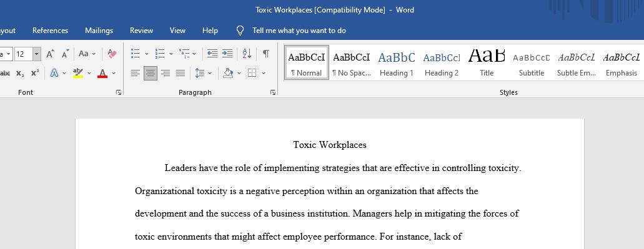Click the Shading paint bucket icon
This screenshot has height=249, width=644.
pos(228,74)
